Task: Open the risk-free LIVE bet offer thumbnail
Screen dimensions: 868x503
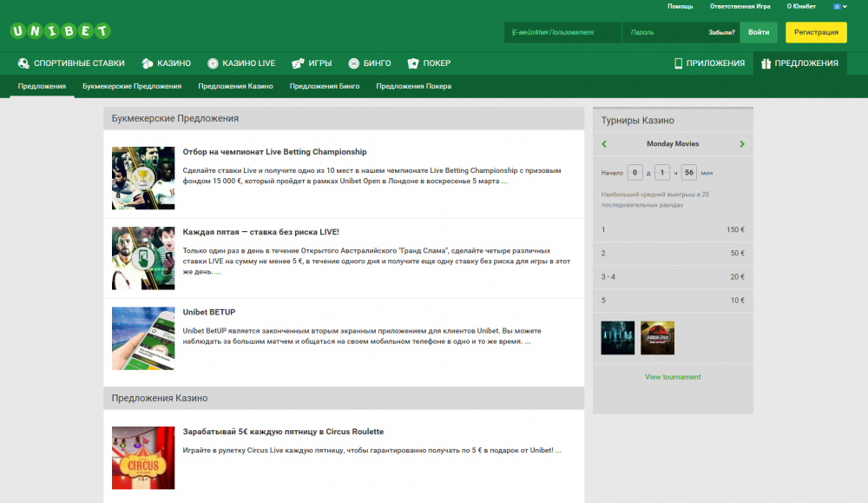Action: (143, 258)
